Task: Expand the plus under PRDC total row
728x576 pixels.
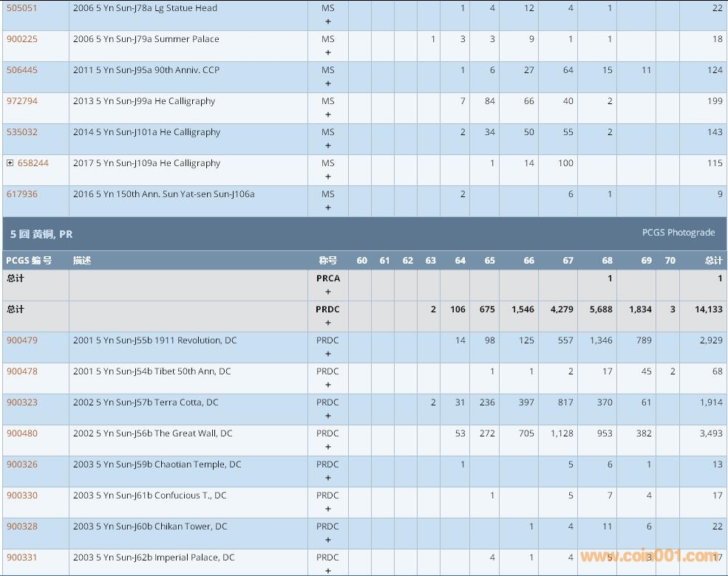Action: (328, 323)
